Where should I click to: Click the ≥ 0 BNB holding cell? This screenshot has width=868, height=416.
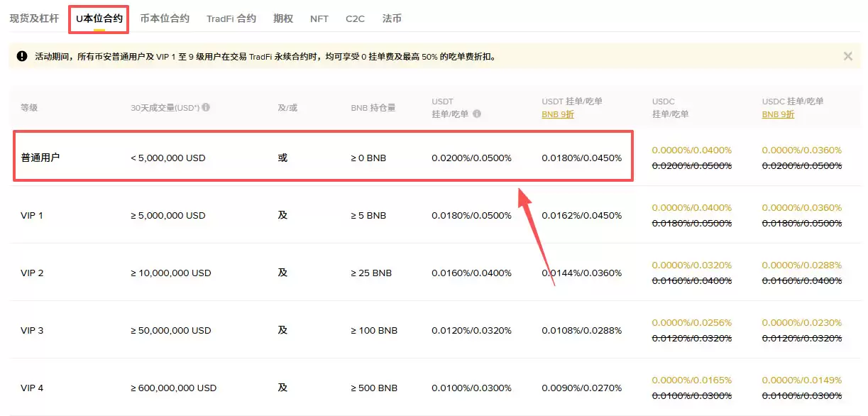coord(368,158)
